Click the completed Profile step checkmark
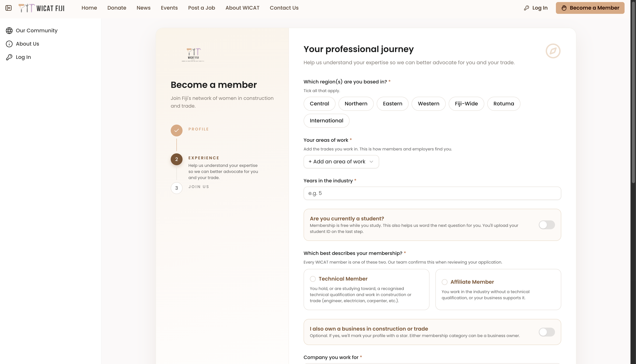This screenshot has height=364, width=636. [x=176, y=130]
